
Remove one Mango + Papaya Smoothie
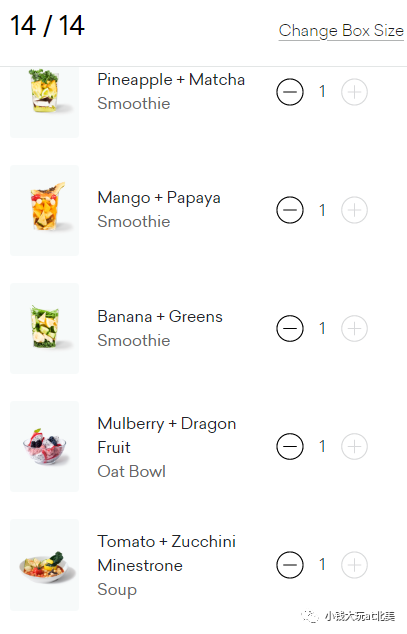pos(290,210)
